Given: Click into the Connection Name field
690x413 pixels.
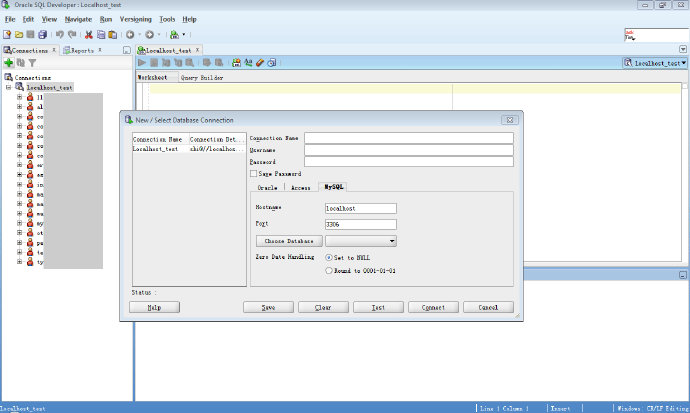Looking at the screenshot, I should point(409,138).
